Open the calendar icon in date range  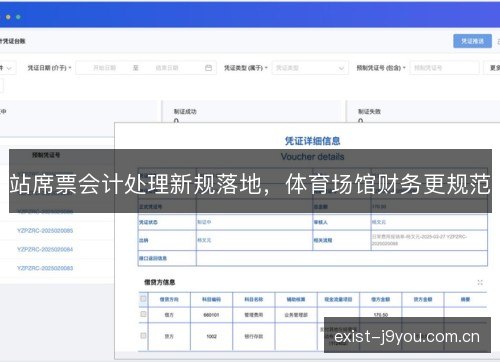pos(208,68)
